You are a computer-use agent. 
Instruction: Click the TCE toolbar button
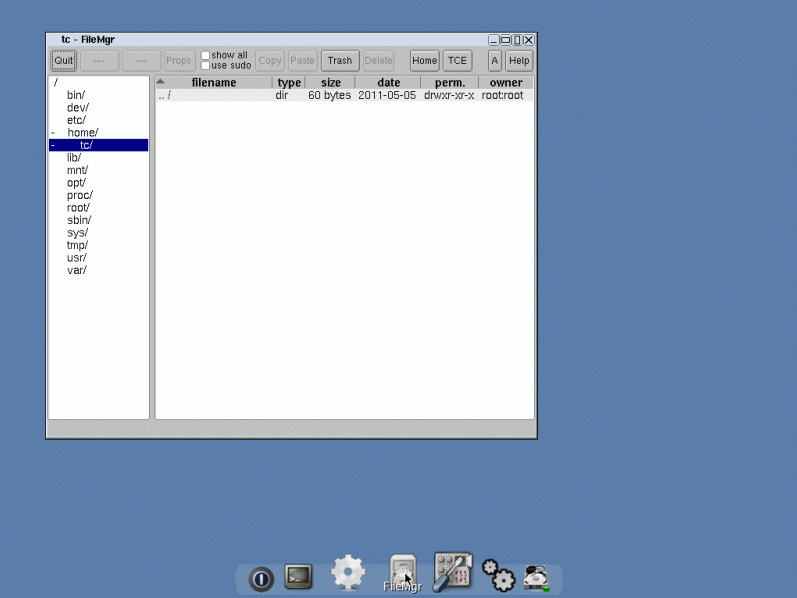coord(457,61)
